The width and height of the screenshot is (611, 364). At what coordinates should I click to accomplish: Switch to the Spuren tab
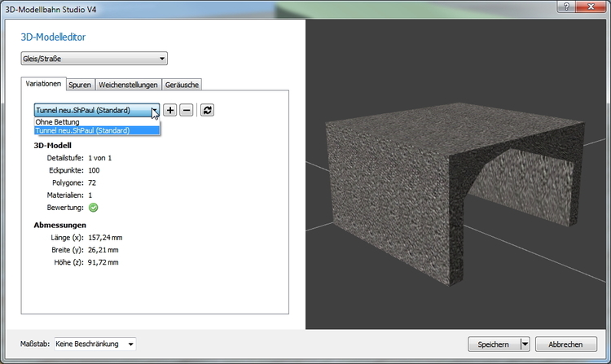[x=80, y=85]
